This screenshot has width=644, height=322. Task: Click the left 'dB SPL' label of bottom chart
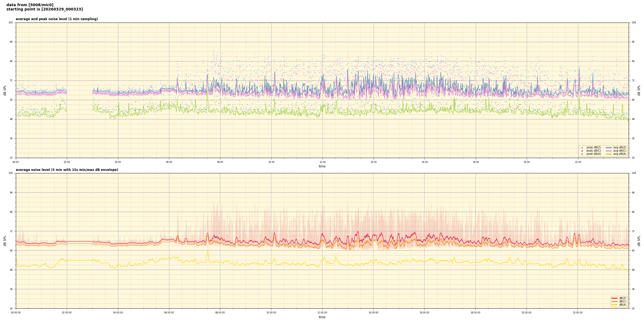(x=5, y=241)
